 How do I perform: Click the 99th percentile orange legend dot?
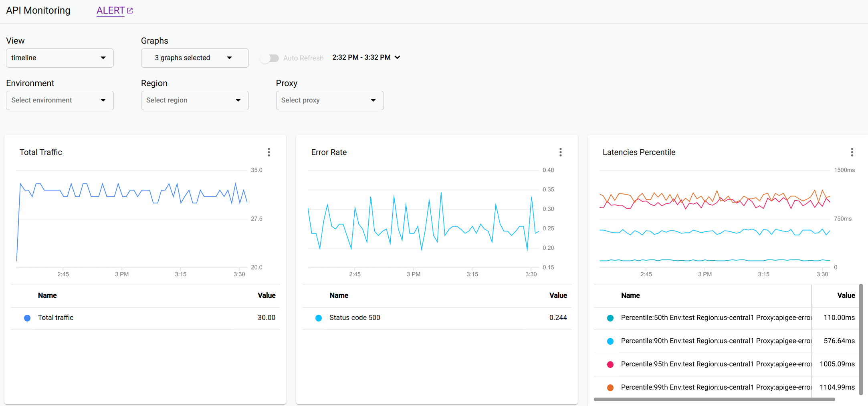point(610,387)
